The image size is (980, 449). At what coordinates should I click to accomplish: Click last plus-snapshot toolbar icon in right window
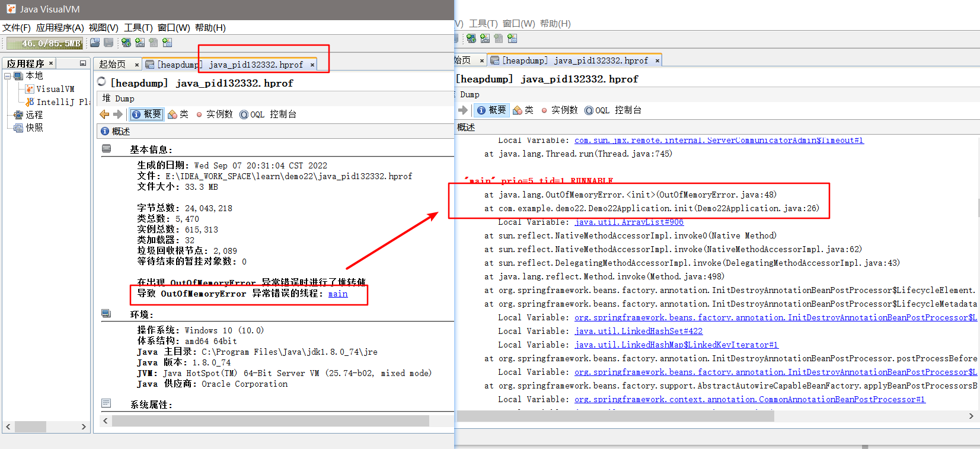click(x=512, y=39)
